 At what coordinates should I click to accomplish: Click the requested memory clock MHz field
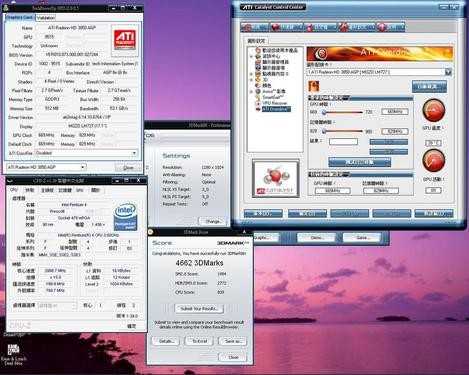click(x=395, y=131)
